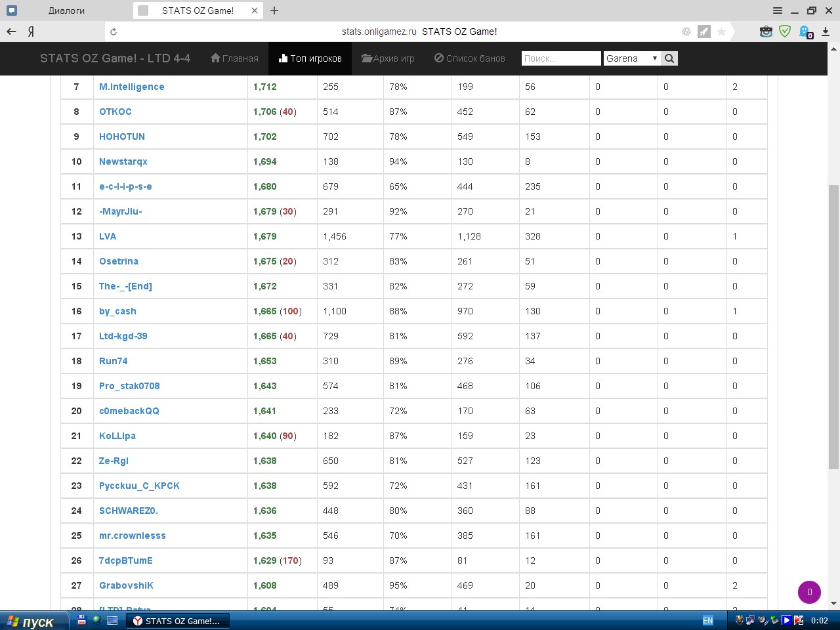Image resolution: width=840 pixels, height=630 pixels.
Task: Open player profile LVA
Action: pyautogui.click(x=108, y=236)
